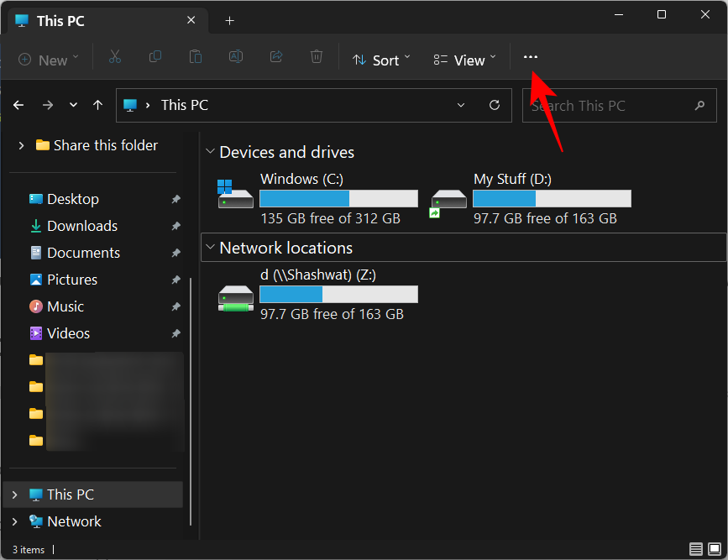Click the back navigation arrow
This screenshot has height=560, width=728.
click(18, 105)
